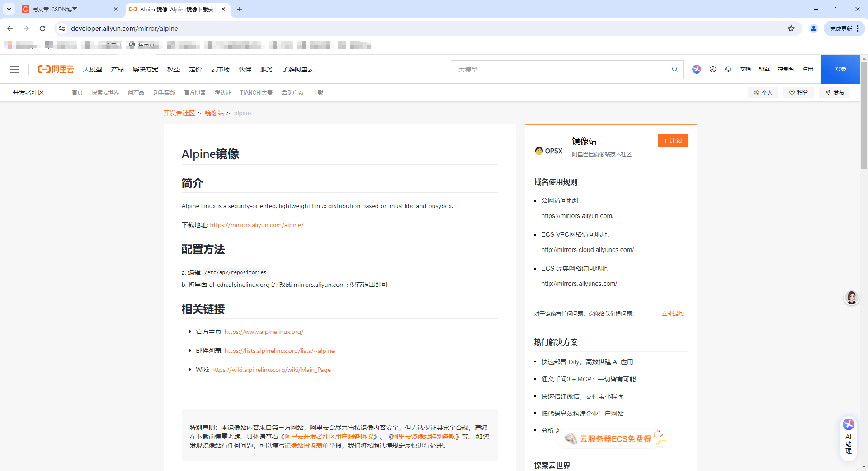This screenshot has height=471, width=868.
Task: Open the AI助理 floating widget
Action: click(x=849, y=438)
